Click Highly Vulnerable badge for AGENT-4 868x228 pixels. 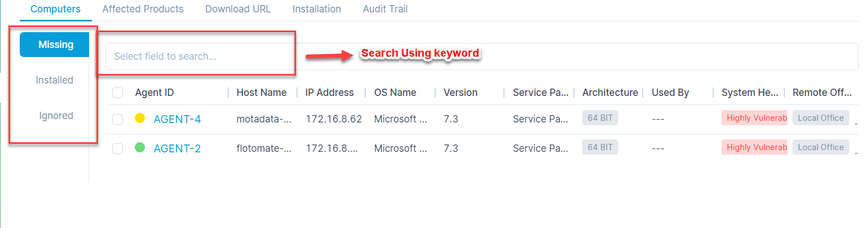click(754, 118)
